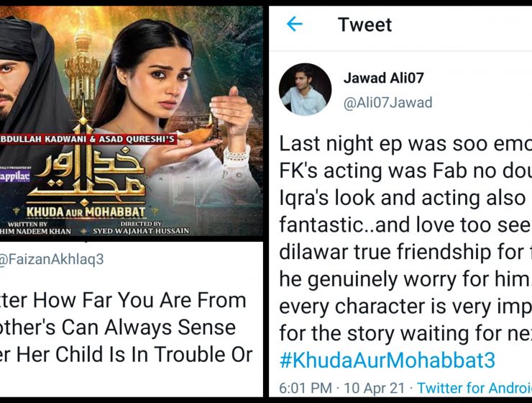Screen dimensions: 532x403
Task: Click the 10 Apr 21 date text
Action: (375, 388)
